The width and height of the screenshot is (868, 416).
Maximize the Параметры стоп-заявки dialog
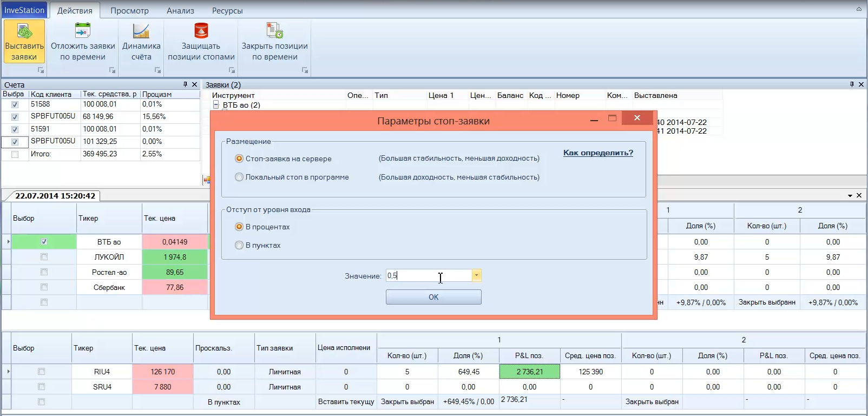[612, 118]
